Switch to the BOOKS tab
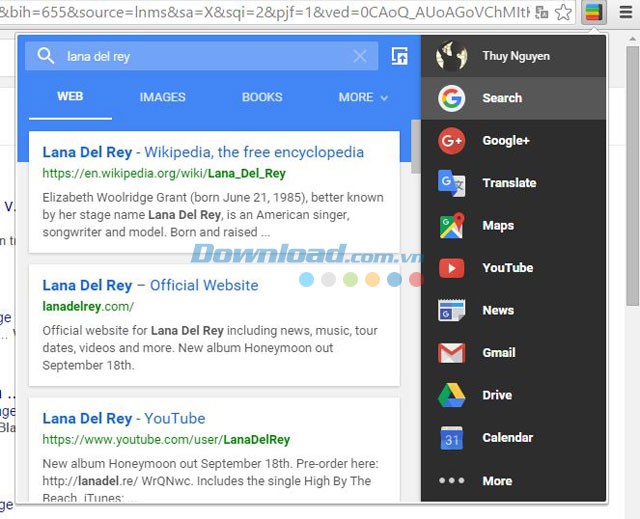The height and width of the screenshot is (519, 640). coord(262,97)
